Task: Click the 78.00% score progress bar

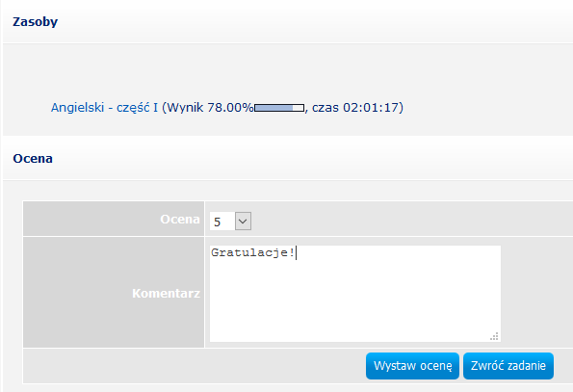Action: click(x=279, y=108)
